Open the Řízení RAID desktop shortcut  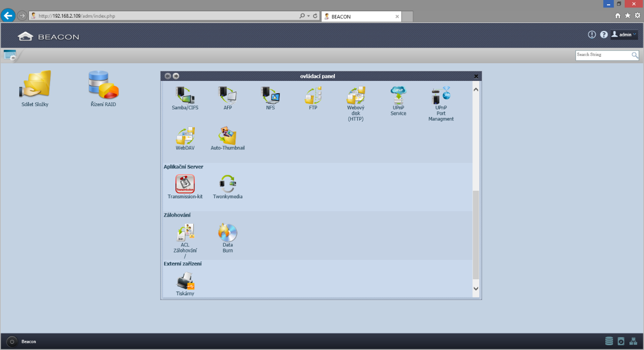coord(103,85)
